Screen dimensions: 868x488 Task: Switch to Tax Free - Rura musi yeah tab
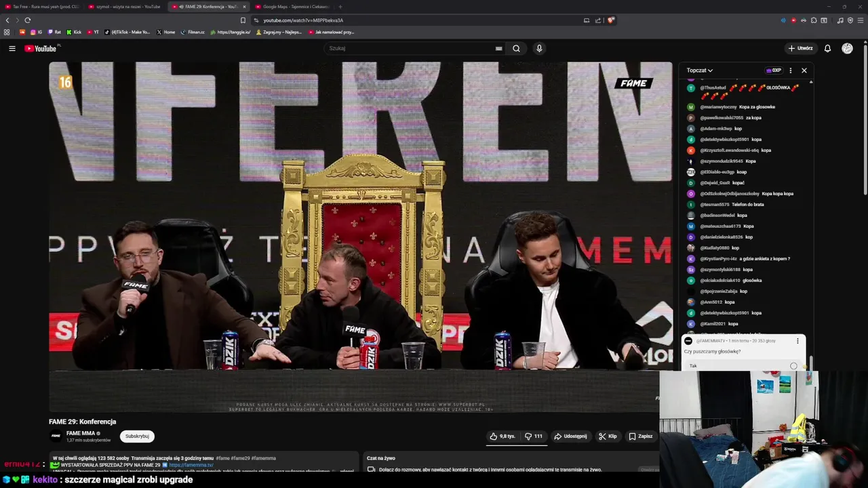pyautogui.click(x=41, y=7)
